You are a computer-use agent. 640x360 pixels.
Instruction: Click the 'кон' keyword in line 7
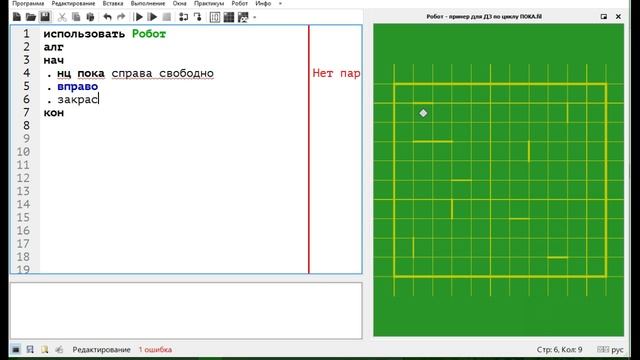coord(53,113)
